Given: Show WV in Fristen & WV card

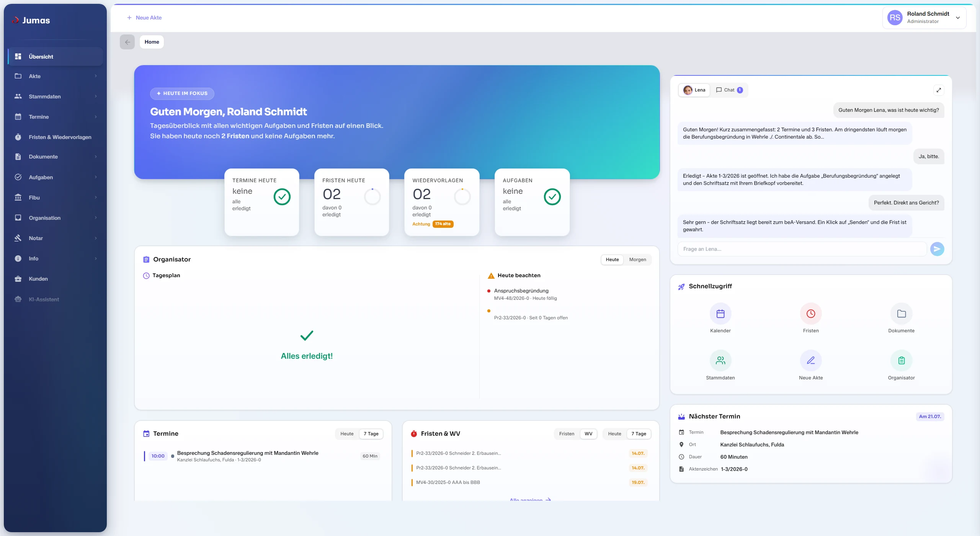Looking at the screenshot, I should (x=588, y=434).
